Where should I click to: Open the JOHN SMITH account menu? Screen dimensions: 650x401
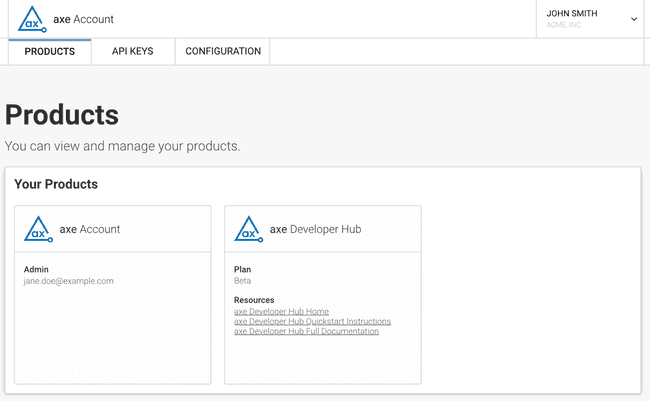(572, 13)
